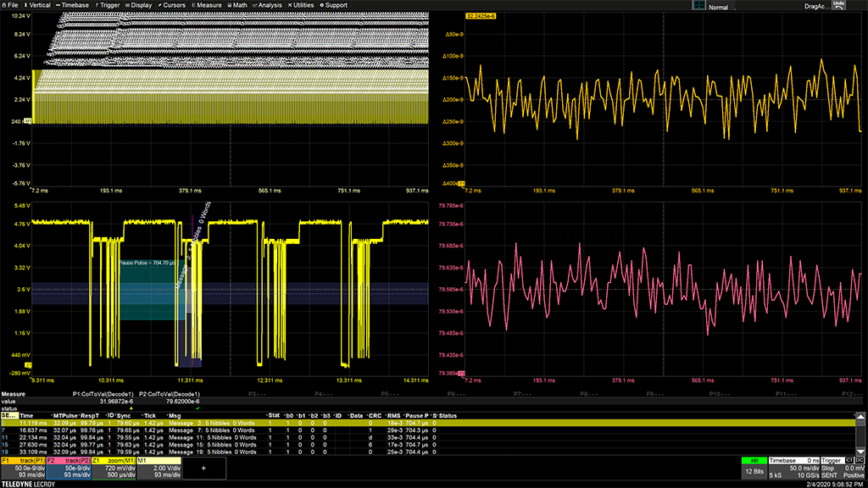The height and width of the screenshot is (488, 868).
Task: Open the File menu
Action: click(10, 5)
